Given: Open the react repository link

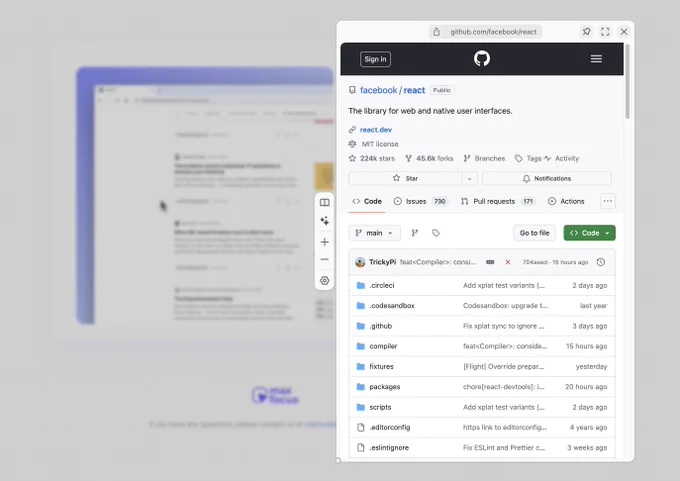Looking at the screenshot, I should tap(414, 90).
